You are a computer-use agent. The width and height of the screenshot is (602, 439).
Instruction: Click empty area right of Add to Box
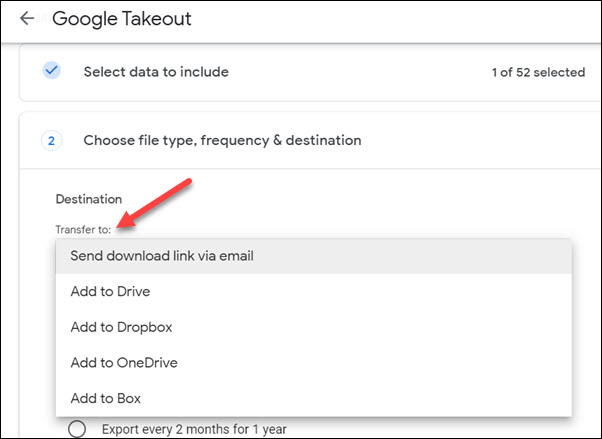pyautogui.click(x=356, y=398)
